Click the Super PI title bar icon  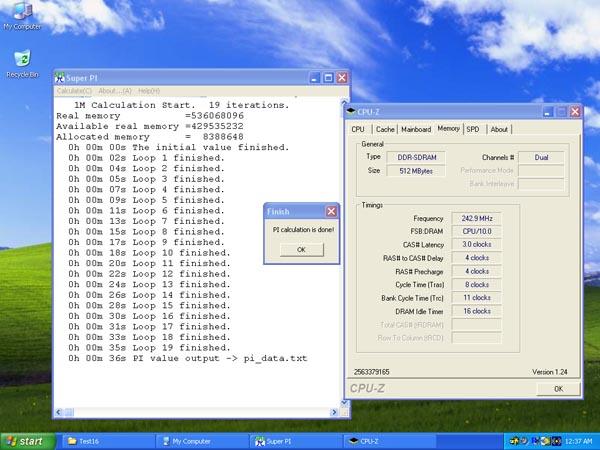pos(59,78)
